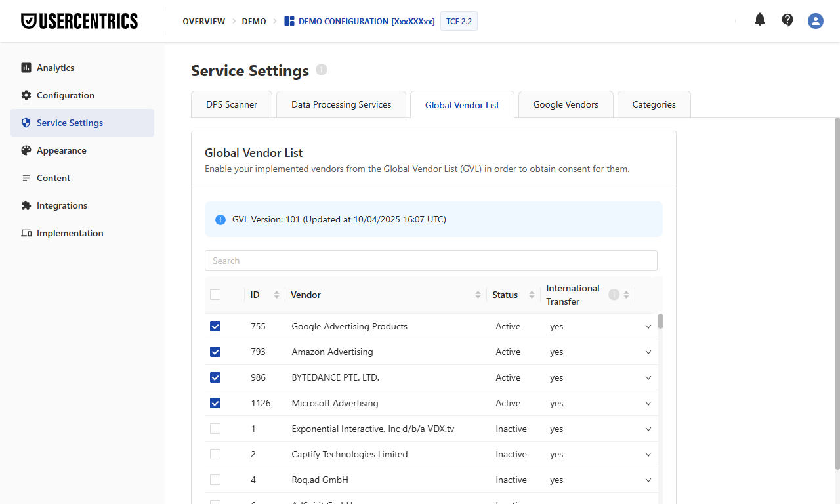Uncheck Google Advertising Products vendor
Image resolution: width=840 pixels, height=504 pixels.
pos(215,326)
